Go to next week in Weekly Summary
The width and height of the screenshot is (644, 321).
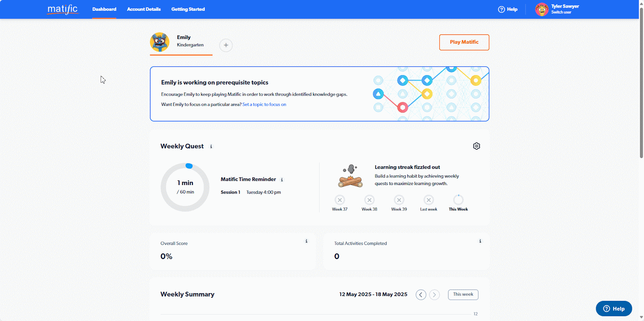tap(434, 295)
